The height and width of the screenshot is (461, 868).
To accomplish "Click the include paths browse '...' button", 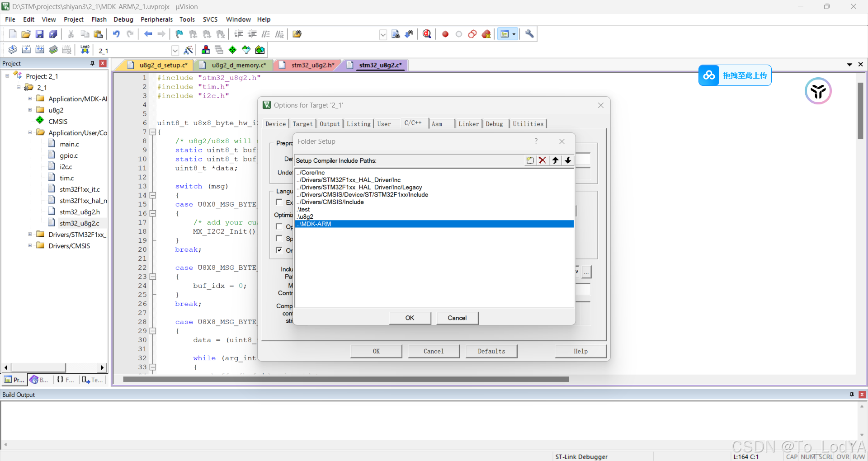I will 586,272.
